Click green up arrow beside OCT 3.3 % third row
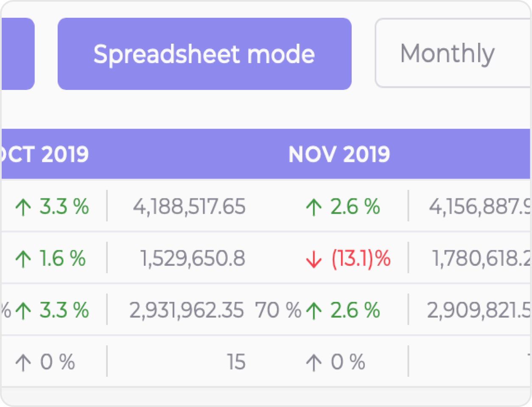 23,311
